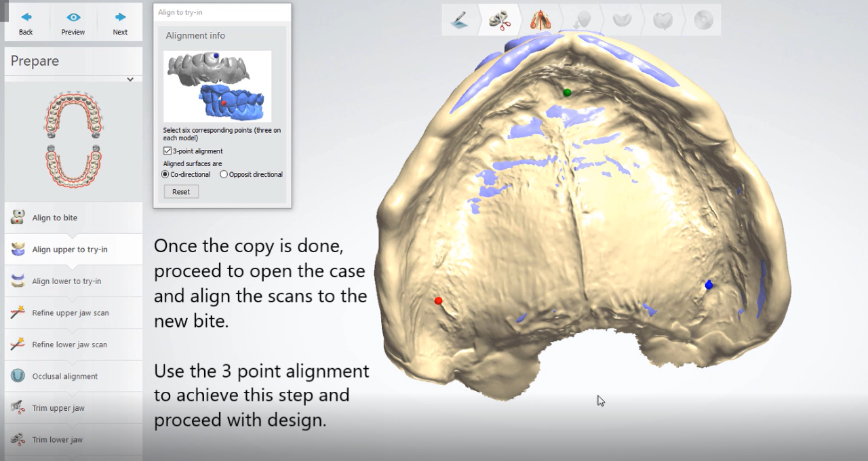868x461 pixels.
Task: Open the Trim upper jaw step
Action: [73, 408]
